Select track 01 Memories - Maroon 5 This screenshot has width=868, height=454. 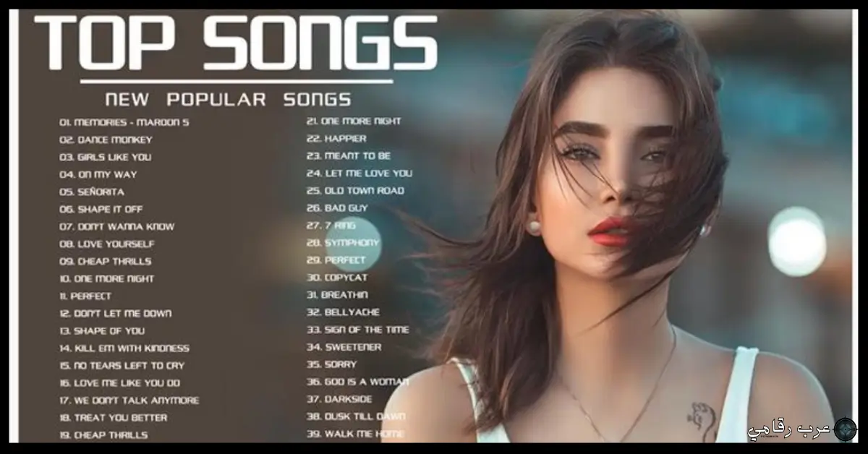124,122
